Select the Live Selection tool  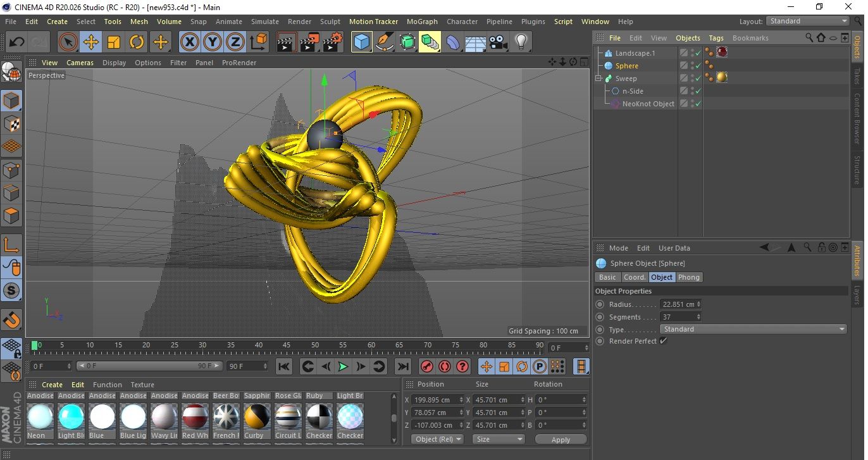point(68,42)
